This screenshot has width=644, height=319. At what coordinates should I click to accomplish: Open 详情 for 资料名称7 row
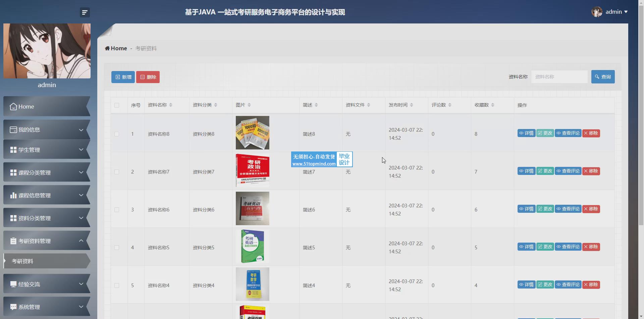click(526, 171)
